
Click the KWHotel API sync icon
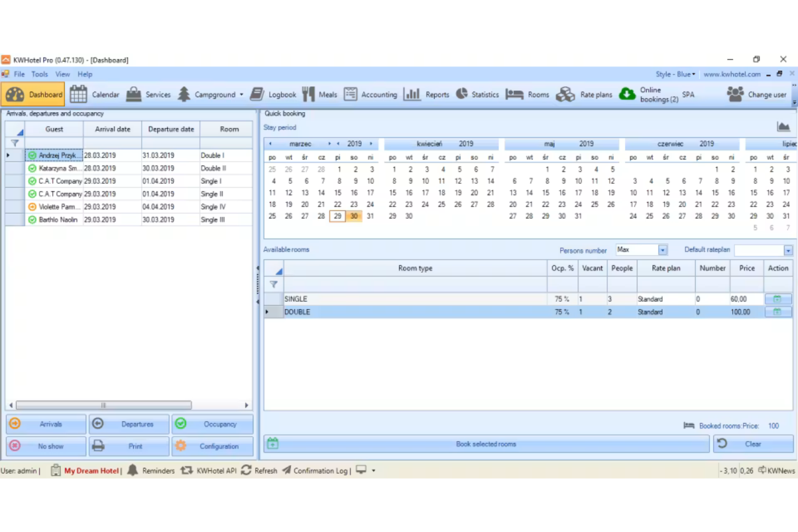187,471
